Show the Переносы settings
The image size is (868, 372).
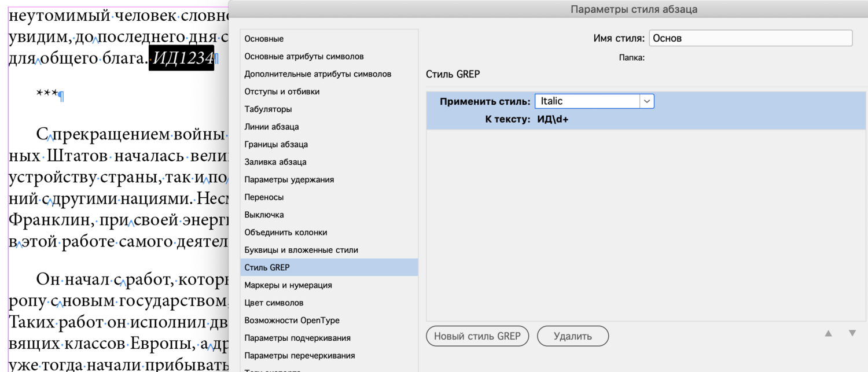[x=264, y=197]
